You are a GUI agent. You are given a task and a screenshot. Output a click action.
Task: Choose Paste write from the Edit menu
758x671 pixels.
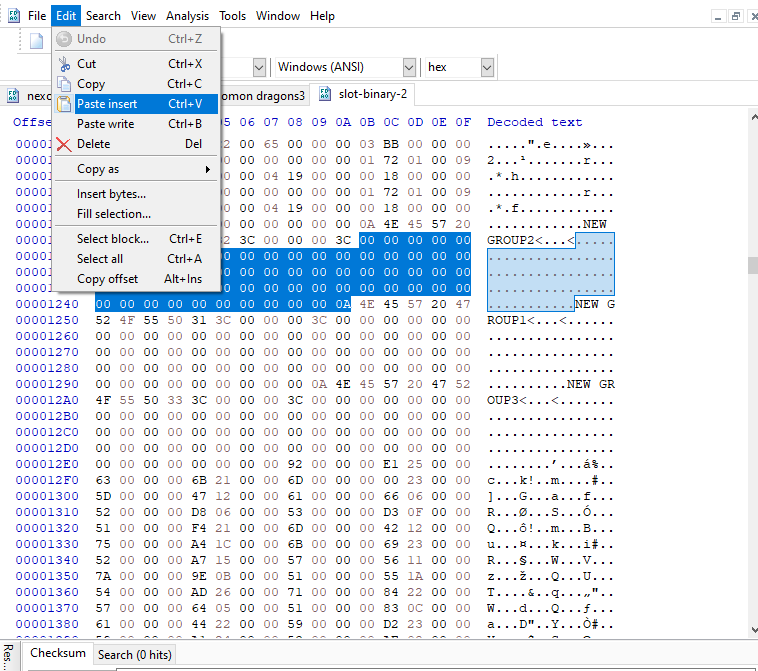pos(136,124)
